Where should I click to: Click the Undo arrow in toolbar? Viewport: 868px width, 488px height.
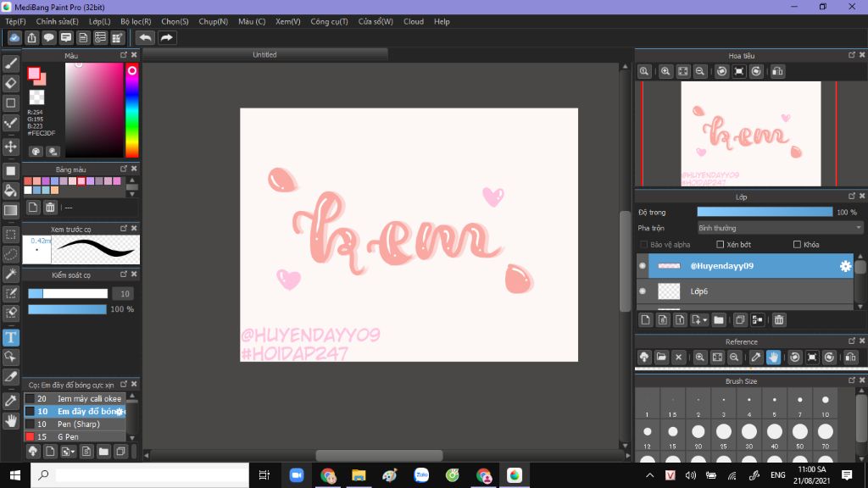pos(145,37)
